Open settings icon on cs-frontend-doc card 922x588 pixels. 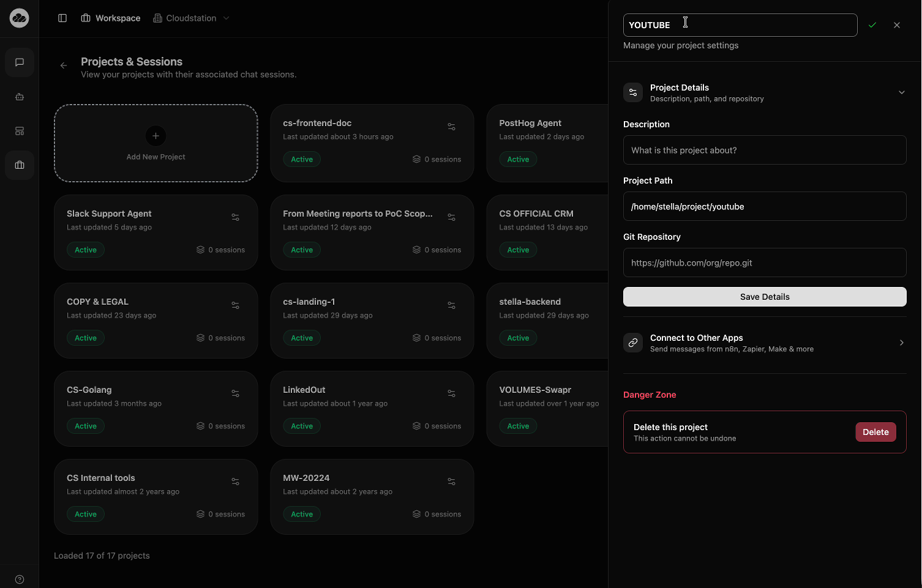click(451, 127)
